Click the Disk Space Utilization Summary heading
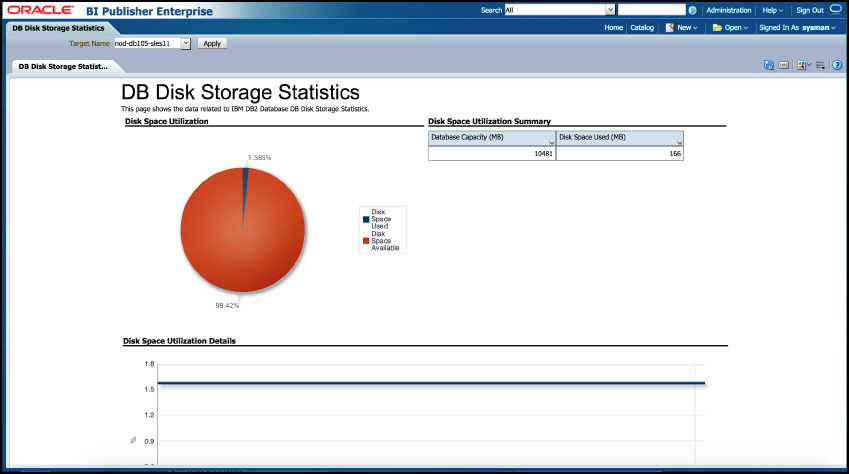 click(x=489, y=121)
